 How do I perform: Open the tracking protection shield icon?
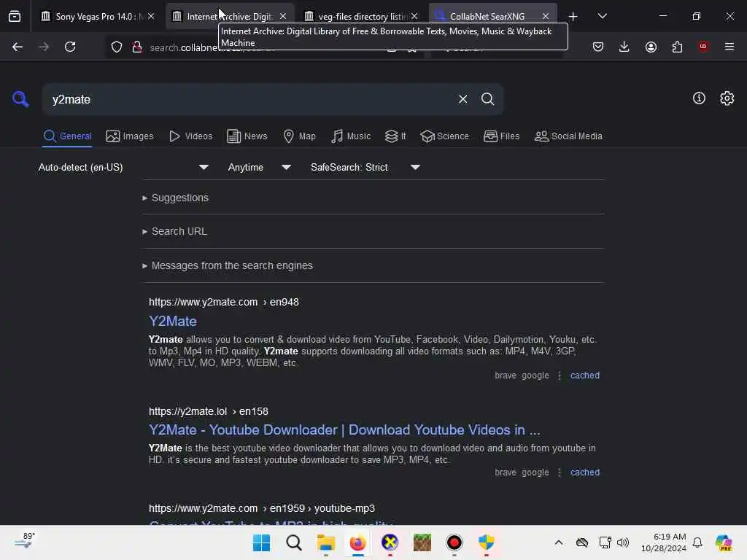tap(117, 47)
